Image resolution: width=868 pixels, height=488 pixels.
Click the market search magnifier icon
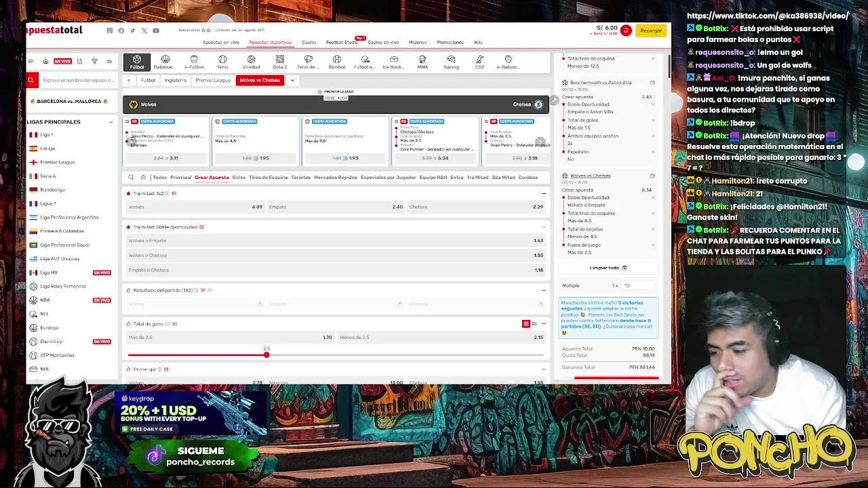(x=131, y=178)
